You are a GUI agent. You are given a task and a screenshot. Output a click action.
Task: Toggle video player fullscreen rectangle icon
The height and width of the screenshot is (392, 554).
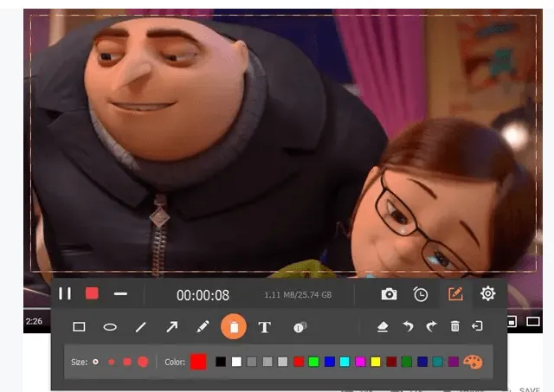click(533, 321)
